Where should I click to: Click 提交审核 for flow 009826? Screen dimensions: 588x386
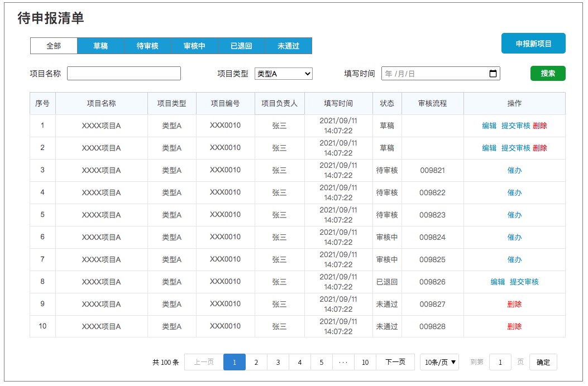pyautogui.click(x=524, y=282)
